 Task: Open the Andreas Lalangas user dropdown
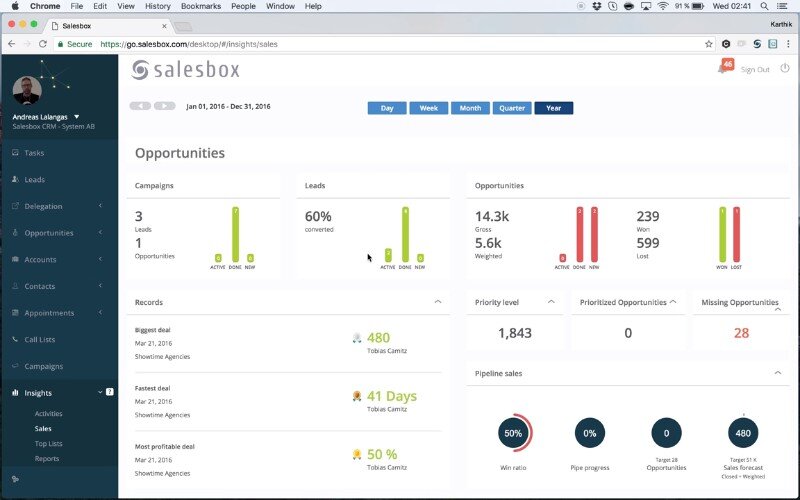(77, 117)
